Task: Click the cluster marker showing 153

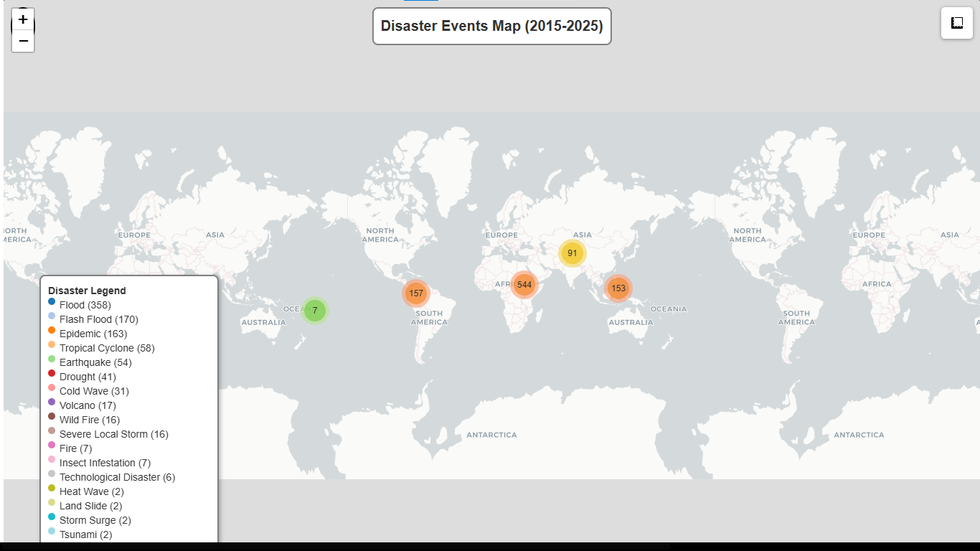Action: pyautogui.click(x=618, y=288)
